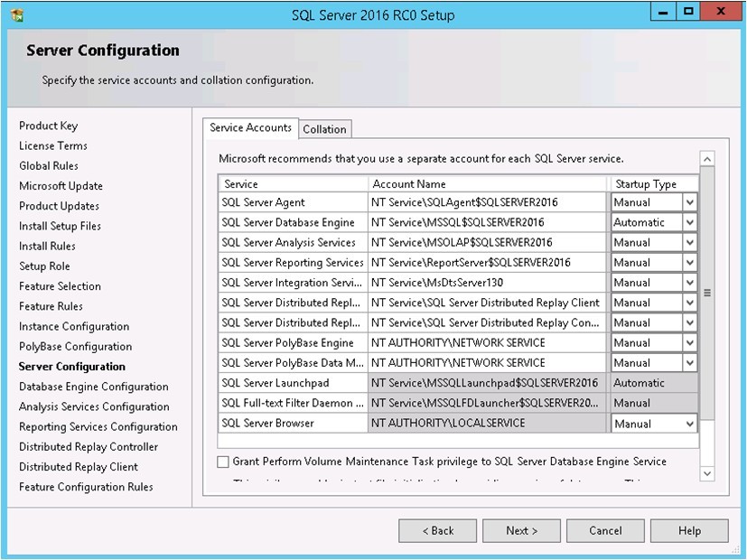Click PolyBase Data Movement account NETWORK SERVICE cell

(487, 362)
